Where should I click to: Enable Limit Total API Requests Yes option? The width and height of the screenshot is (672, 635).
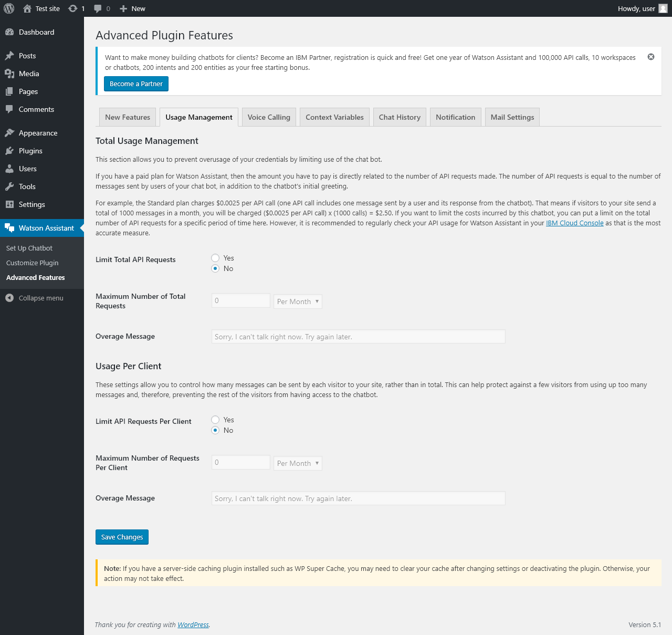[215, 258]
